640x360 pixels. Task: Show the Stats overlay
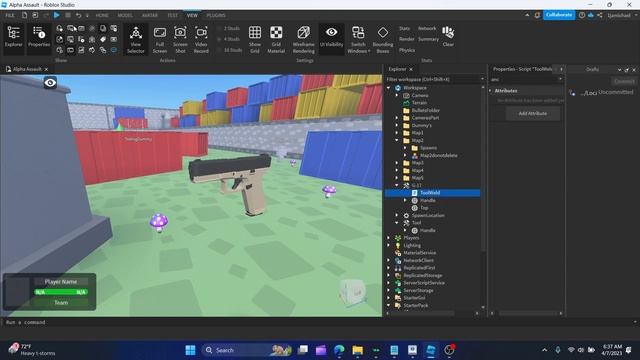click(404, 28)
